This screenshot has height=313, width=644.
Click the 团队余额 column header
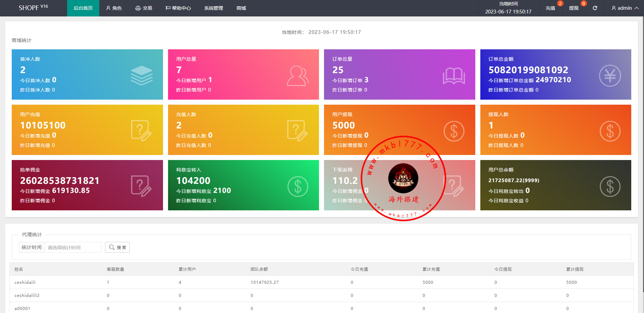point(259,269)
